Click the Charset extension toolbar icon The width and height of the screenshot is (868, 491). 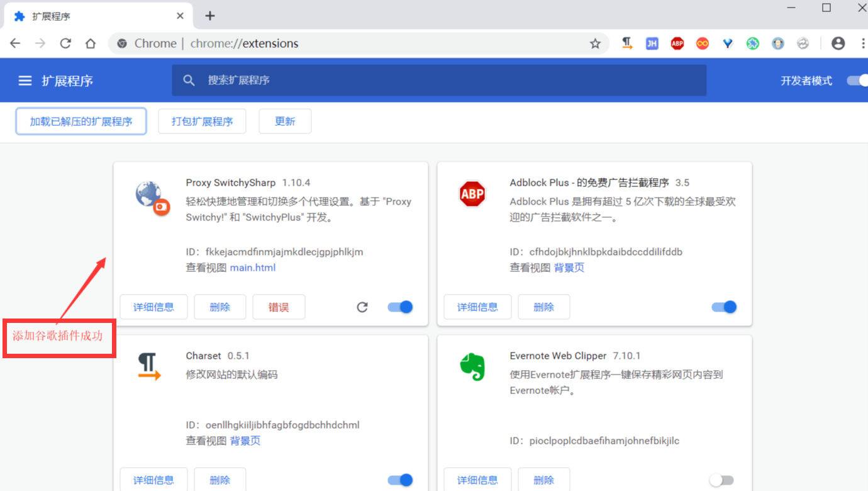coord(627,43)
